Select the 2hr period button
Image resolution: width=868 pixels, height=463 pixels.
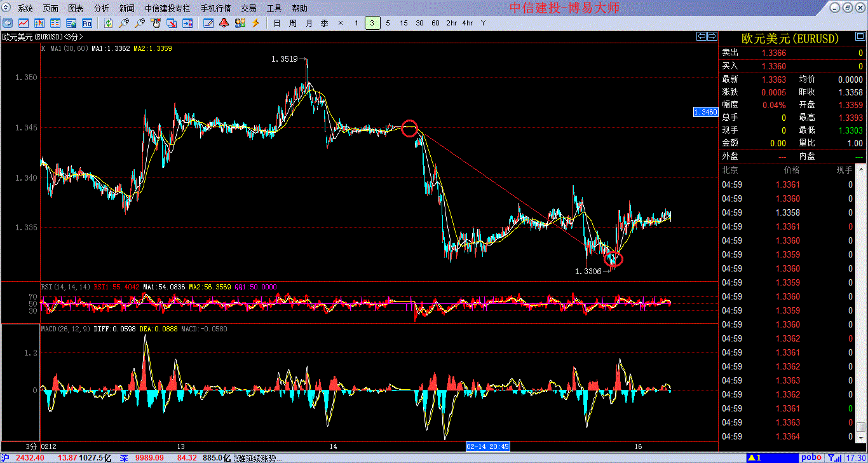pyautogui.click(x=452, y=23)
